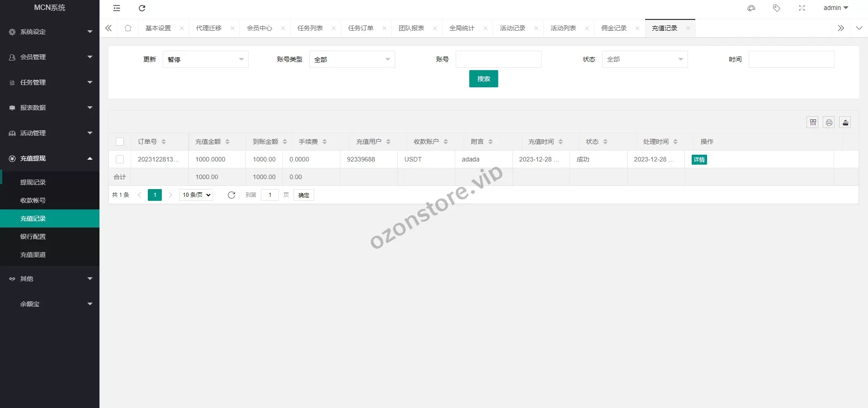Screen dimensions: 868x408
Task: Switch to the 佣金记录 tab
Action: 613,28
